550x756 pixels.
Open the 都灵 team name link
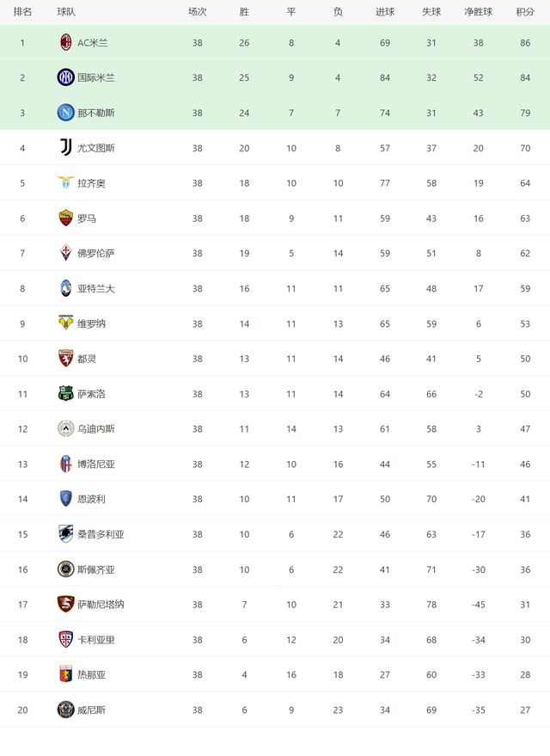coord(87,359)
